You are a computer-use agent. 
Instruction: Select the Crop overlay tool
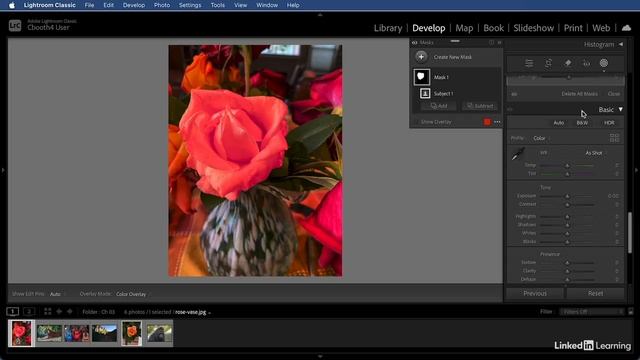click(x=548, y=63)
